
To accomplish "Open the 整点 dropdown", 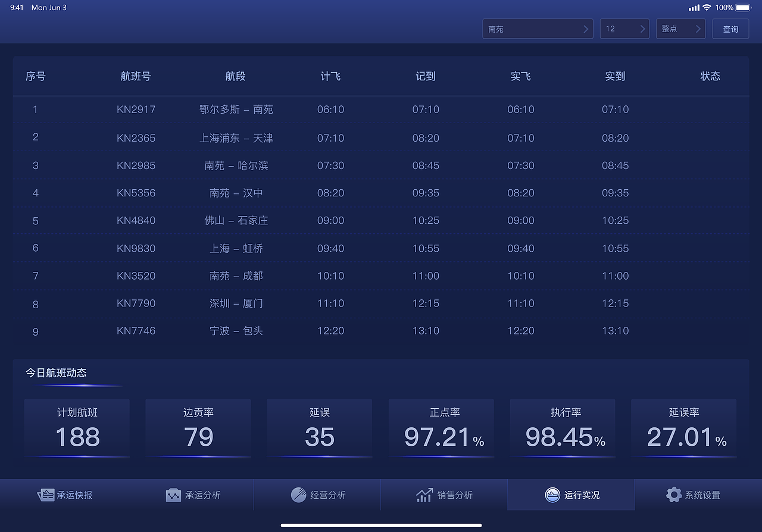I will pos(680,29).
